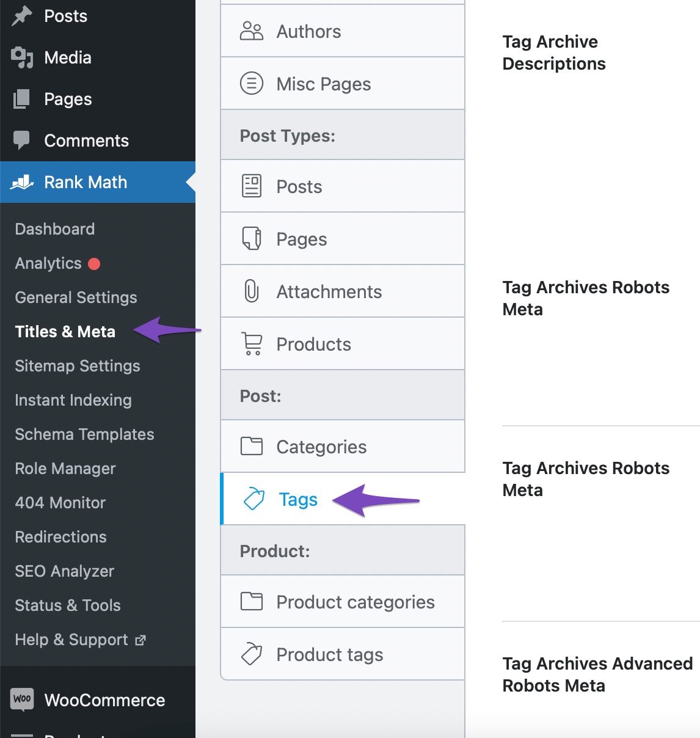Open Status & Tools

coord(68,605)
